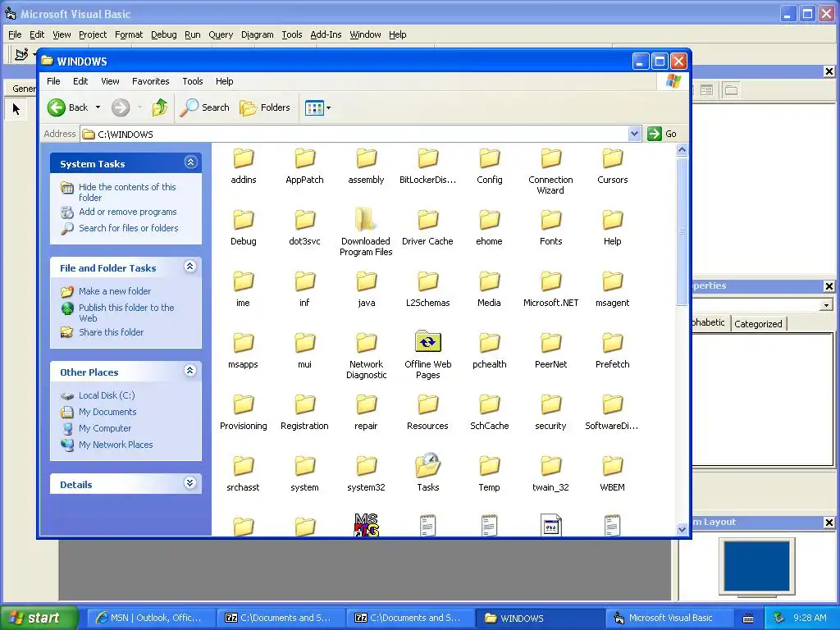Open Visual Basic Project menu

pos(93,34)
